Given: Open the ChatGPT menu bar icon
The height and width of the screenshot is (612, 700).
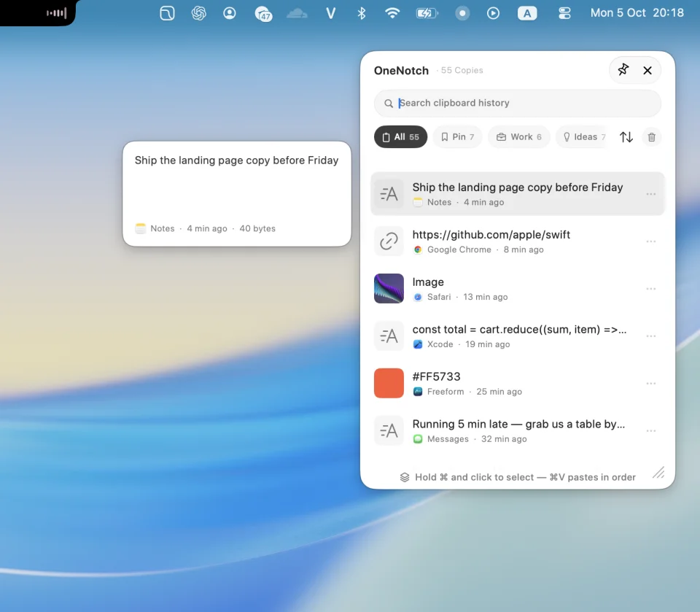Looking at the screenshot, I should coord(198,13).
